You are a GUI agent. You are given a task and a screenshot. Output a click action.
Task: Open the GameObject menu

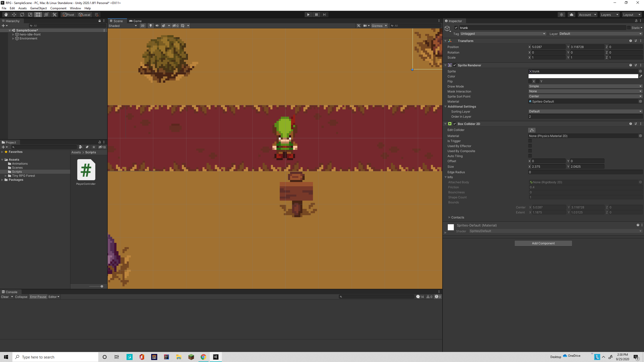click(38, 8)
